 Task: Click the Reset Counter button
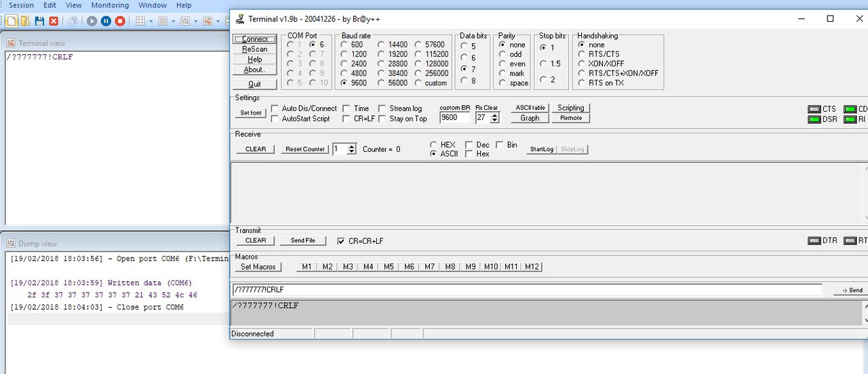pos(305,149)
